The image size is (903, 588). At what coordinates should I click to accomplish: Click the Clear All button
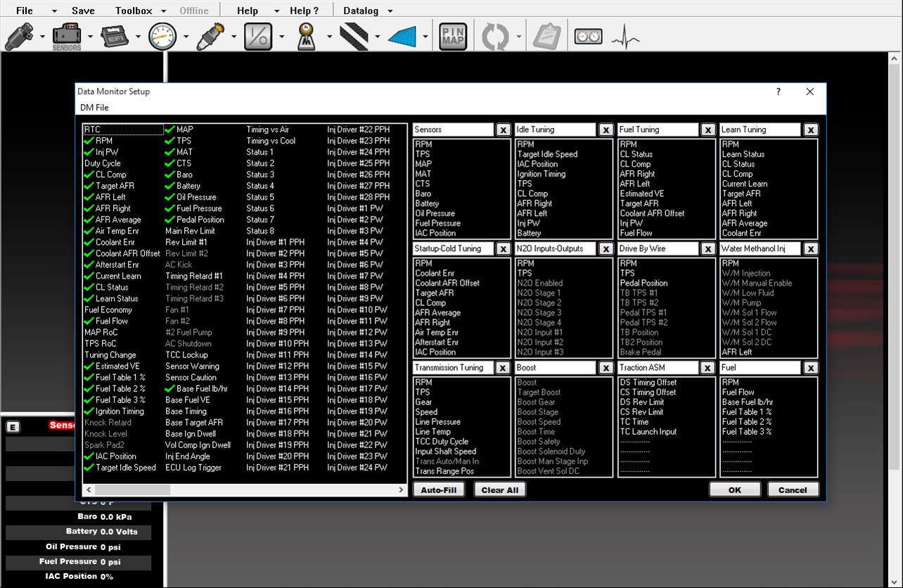[x=500, y=490]
